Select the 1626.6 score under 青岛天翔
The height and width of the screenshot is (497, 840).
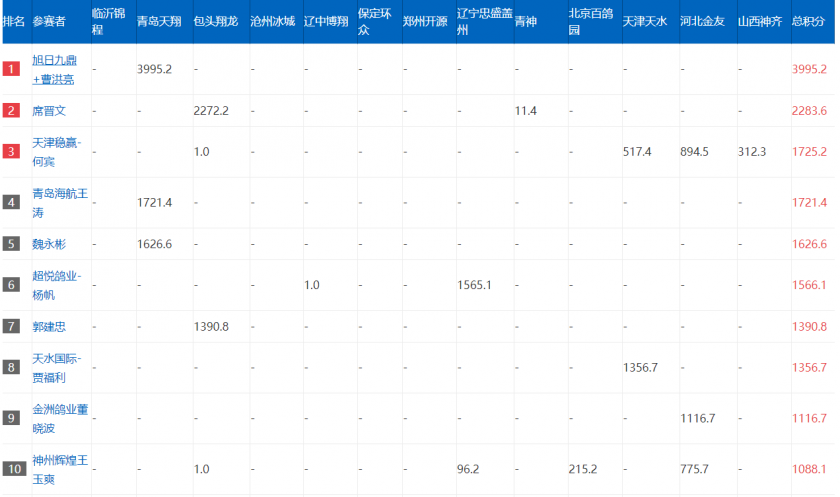tap(154, 244)
